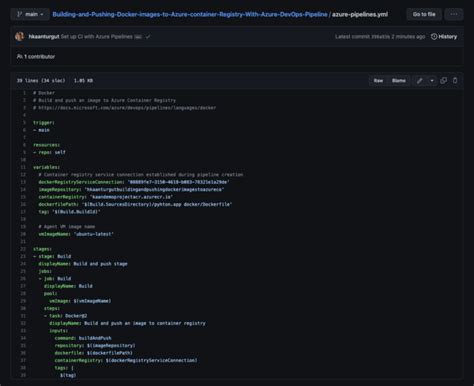Screen dimensions: 474x386
Task: Open the edit options dropdown caret
Action: pyautogui.click(x=432, y=81)
